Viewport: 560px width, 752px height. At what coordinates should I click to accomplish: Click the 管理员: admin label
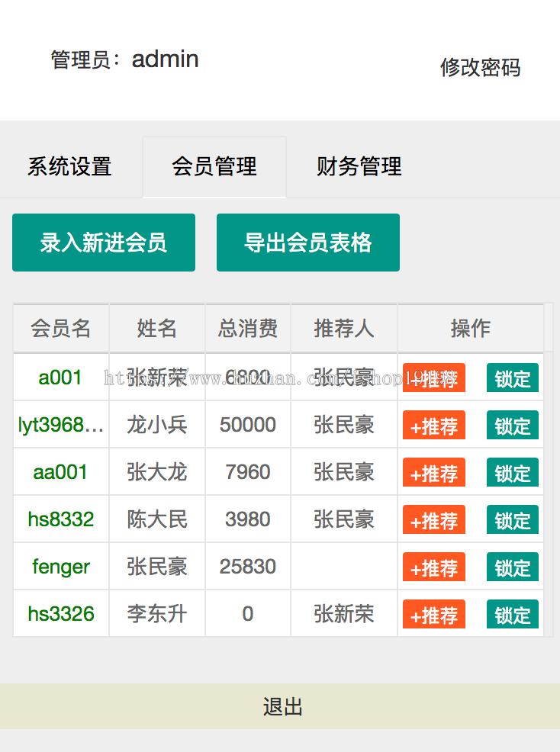125,59
